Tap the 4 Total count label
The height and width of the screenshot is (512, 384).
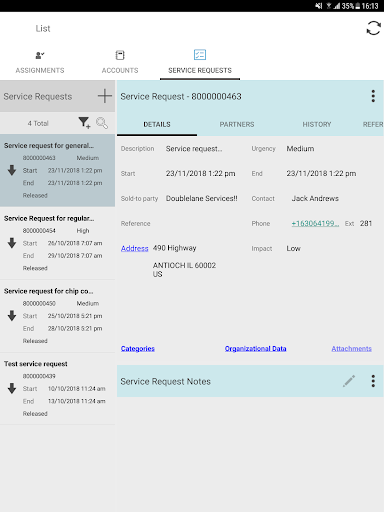38,123
